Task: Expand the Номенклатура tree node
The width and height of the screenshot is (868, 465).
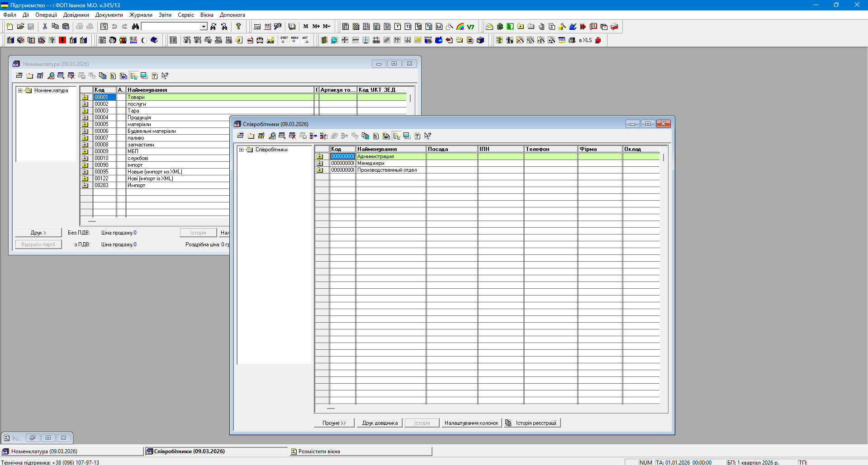Action: 20,90
